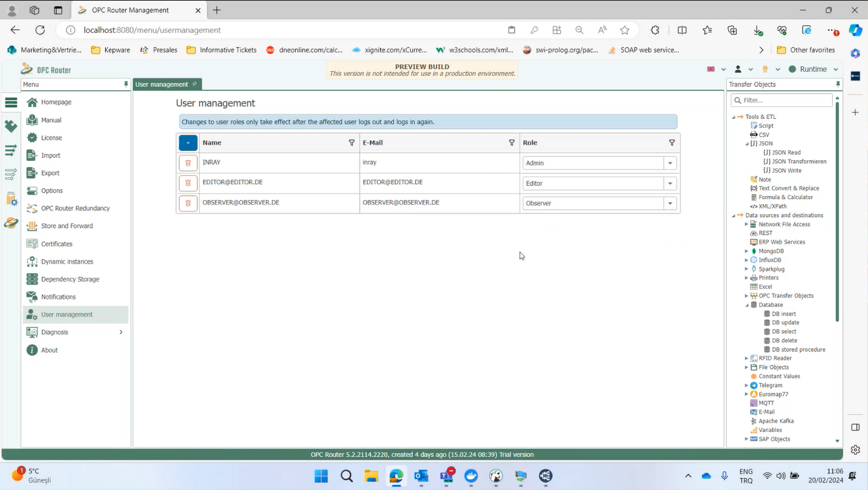
Task: Click the Store and Forward sidebar icon
Action: pos(32,226)
